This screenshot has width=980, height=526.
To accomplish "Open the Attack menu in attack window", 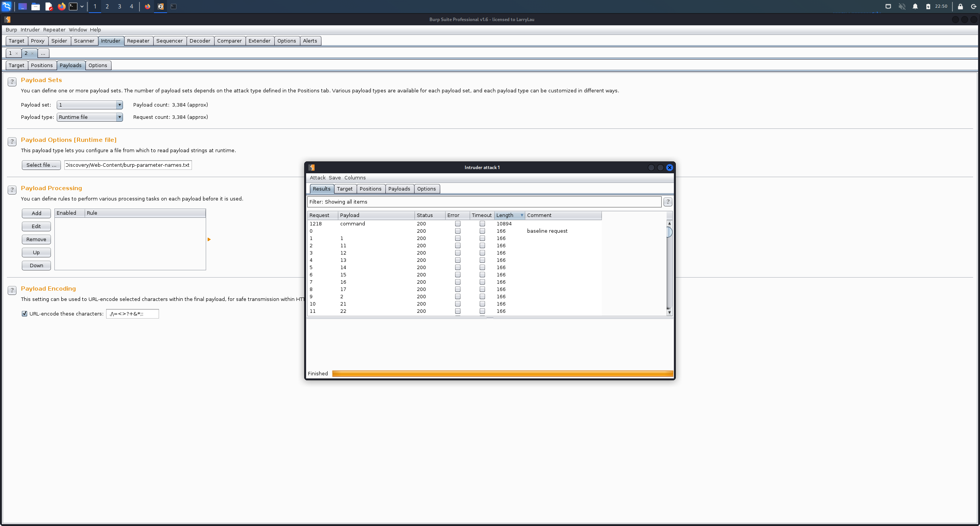I will 318,178.
